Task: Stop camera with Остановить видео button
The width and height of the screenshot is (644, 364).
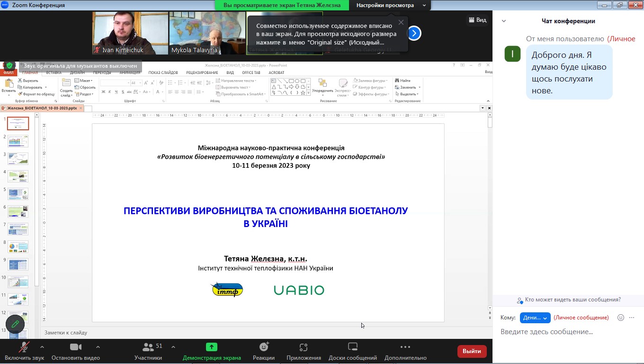Action: (x=76, y=351)
